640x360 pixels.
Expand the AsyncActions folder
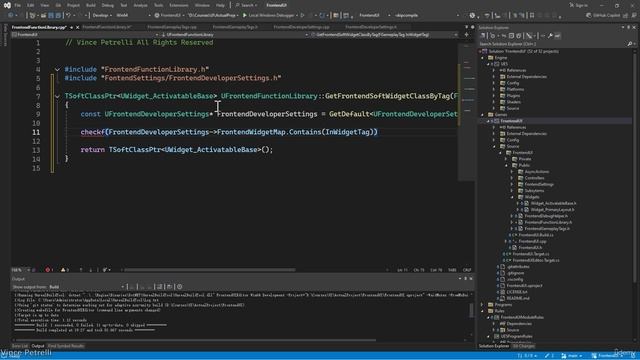[x=513, y=171]
